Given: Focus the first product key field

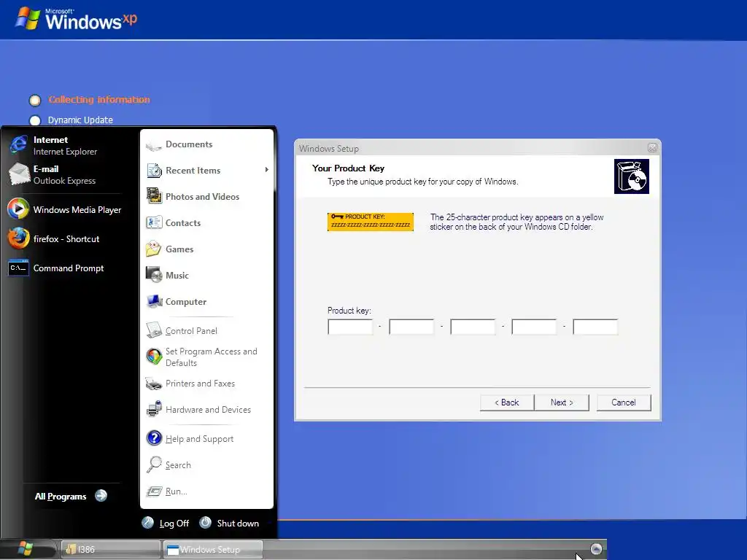Looking at the screenshot, I should click(350, 327).
